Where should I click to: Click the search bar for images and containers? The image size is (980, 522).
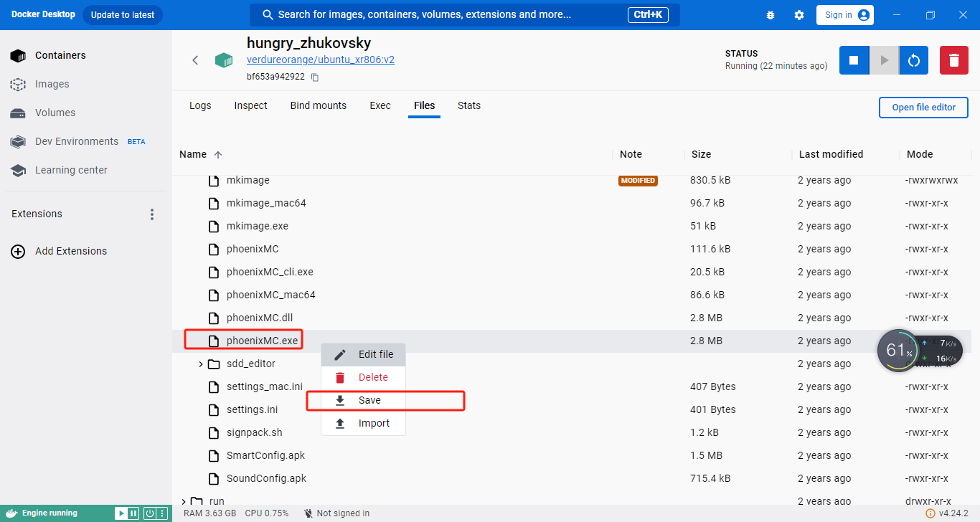click(x=465, y=15)
